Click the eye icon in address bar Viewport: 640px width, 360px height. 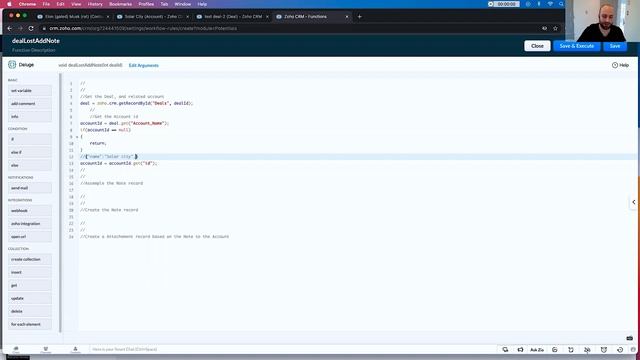coord(544,29)
